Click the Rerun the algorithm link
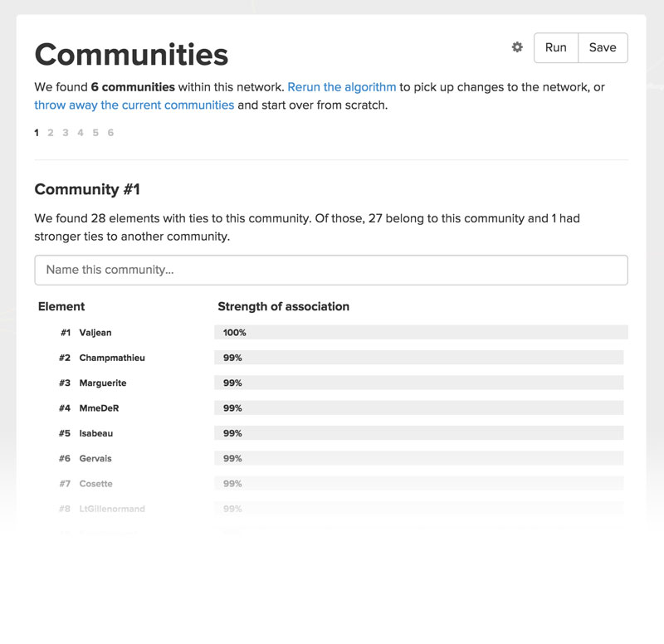Image resolution: width=664 pixels, height=644 pixels. tap(344, 86)
